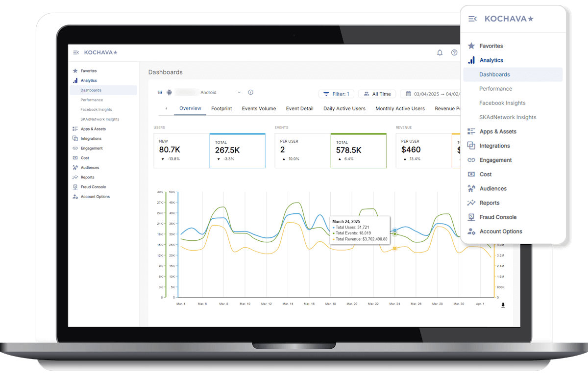
Task: Expand the Android app selector dropdown
Action: [x=239, y=92]
